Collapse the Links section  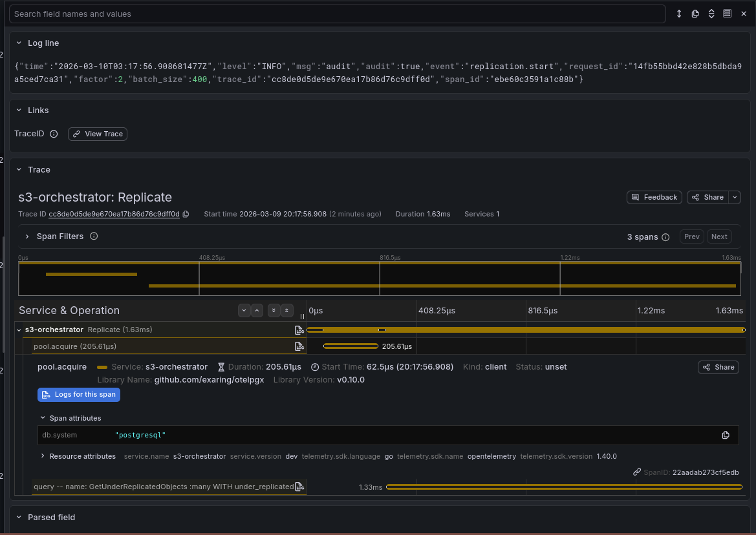pyautogui.click(x=19, y=110)
